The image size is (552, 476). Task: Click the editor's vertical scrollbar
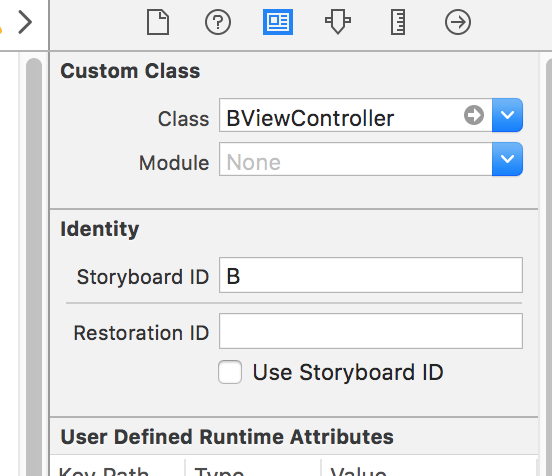(x=34, y=267)
